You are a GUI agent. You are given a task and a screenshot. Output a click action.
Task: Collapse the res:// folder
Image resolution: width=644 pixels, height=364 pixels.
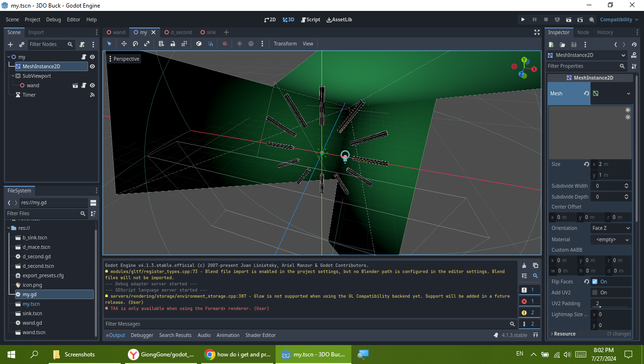pos(8,228)
